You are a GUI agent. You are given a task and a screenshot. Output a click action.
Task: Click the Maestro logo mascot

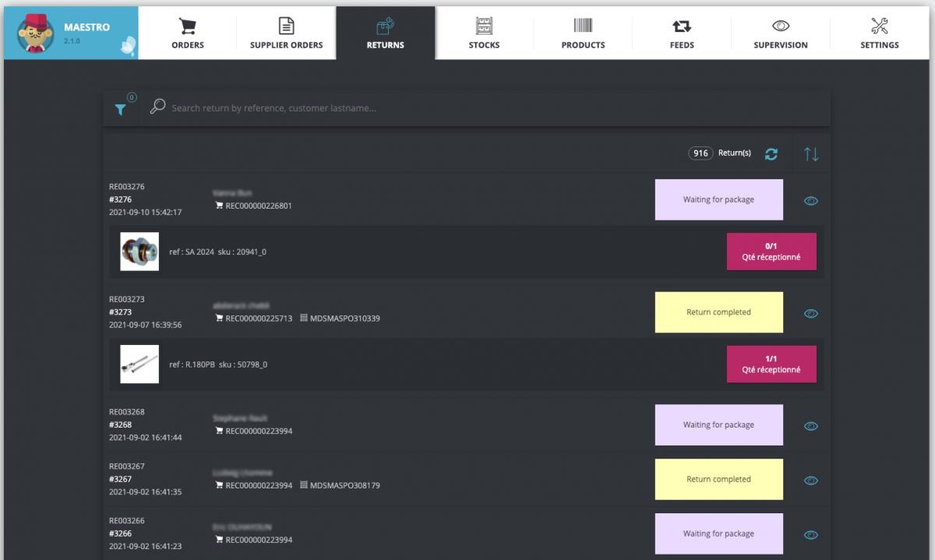pos(35,33)
